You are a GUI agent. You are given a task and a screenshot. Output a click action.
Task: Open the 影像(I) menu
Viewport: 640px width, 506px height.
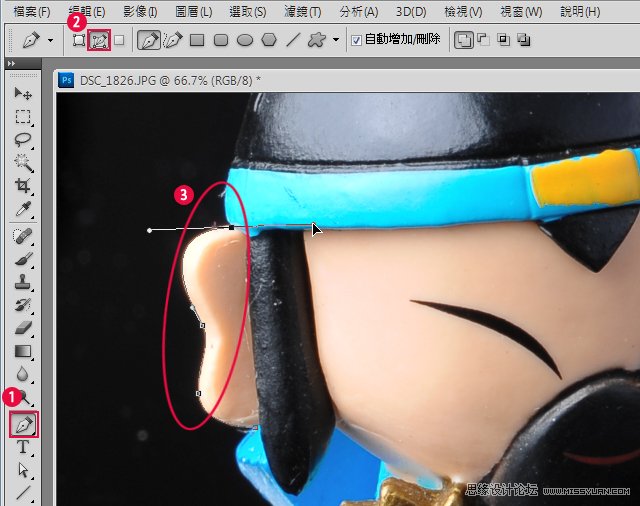click(x=140, y=12)
